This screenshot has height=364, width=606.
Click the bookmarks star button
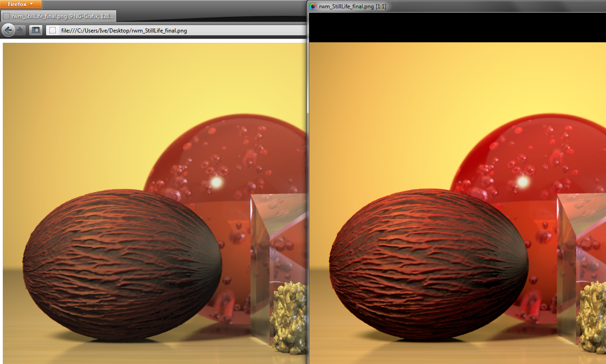36,30
